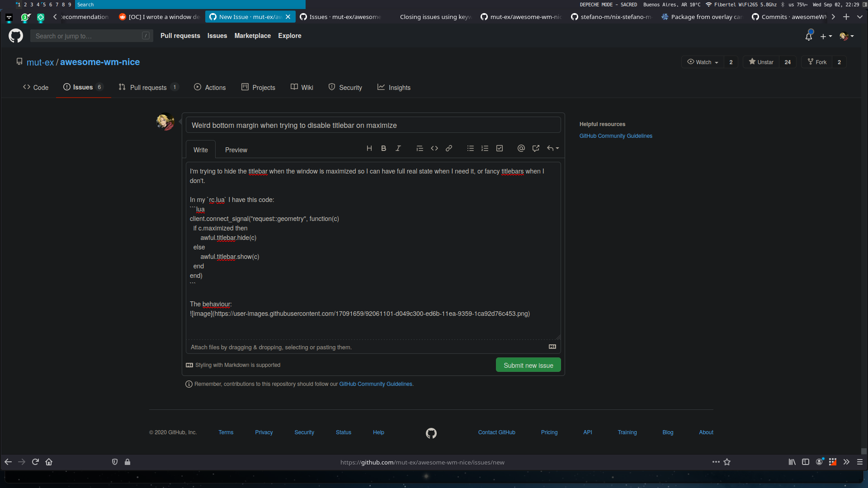Image resolution: width=868 pixels, height=488 pixels.
Task: Go to browser home page
Action: tap(49, 462)
